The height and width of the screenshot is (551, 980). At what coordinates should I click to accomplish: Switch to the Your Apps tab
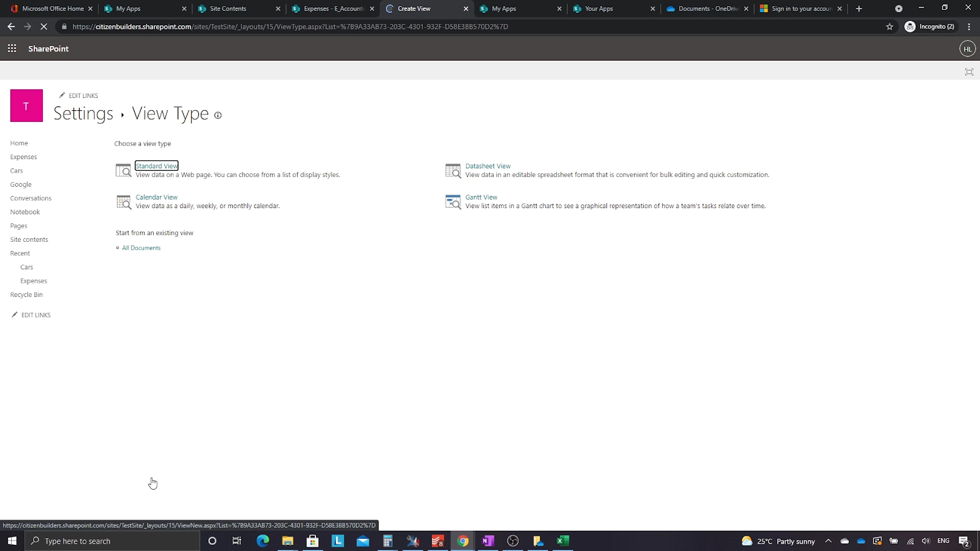click(614, 9)
